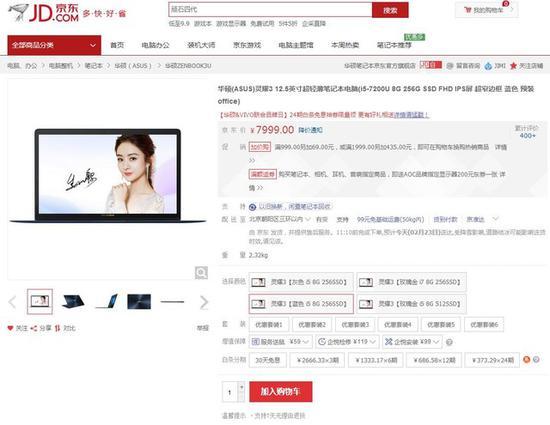This screenshot has width=550, height=425.
Task: Focus the search text box
Action: point(270,10)
